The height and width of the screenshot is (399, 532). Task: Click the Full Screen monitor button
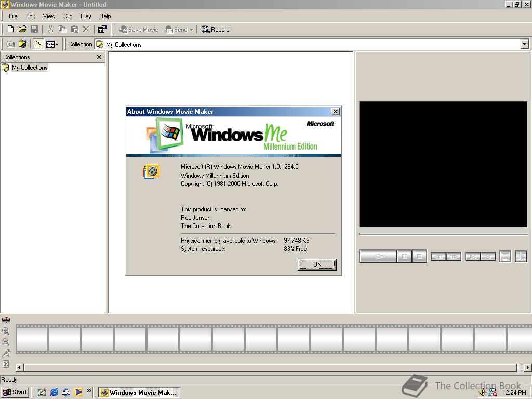click(505, 257)
